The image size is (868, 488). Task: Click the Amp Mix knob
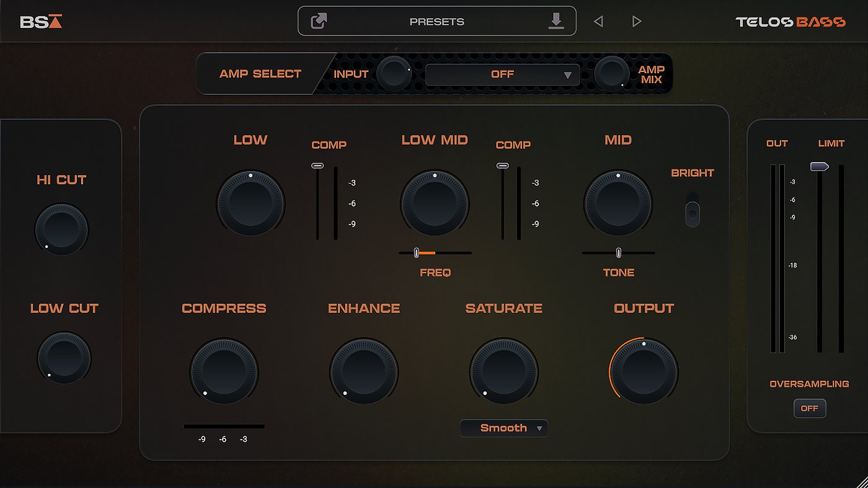pos(611,74)
